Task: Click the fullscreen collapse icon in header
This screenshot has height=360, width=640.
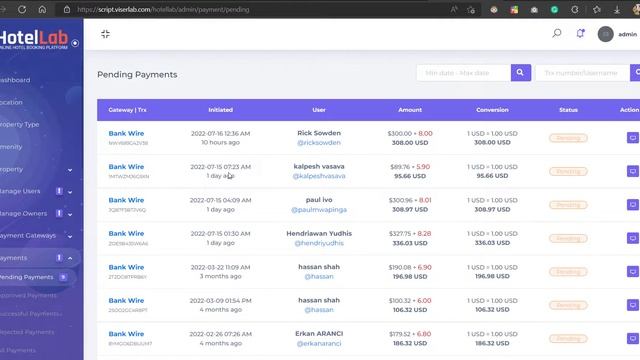Action: [105, 34]
